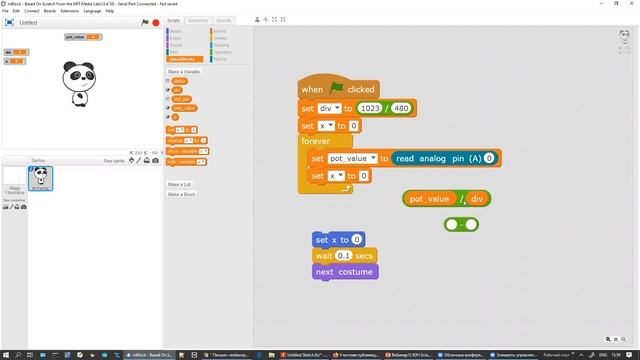The image size is (640, 360).
Task: Click Make a Block button
Action: (x=181, y=195)
